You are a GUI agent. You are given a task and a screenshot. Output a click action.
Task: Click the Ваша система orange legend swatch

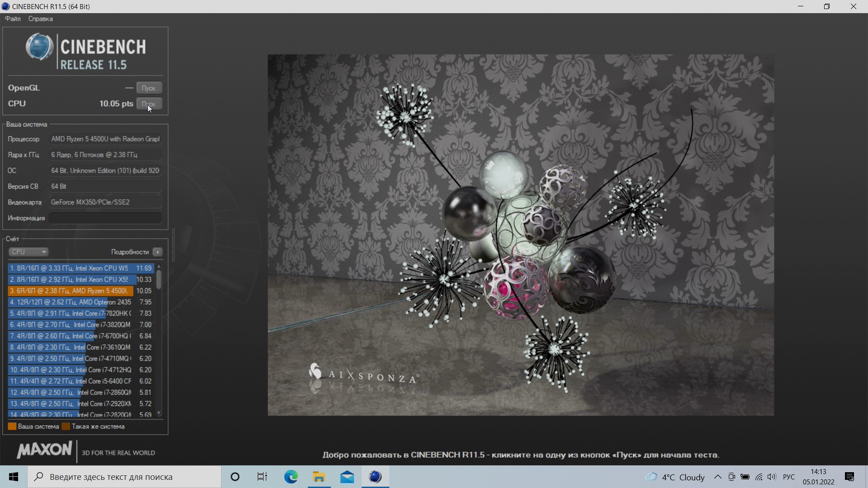pos(12,427)
